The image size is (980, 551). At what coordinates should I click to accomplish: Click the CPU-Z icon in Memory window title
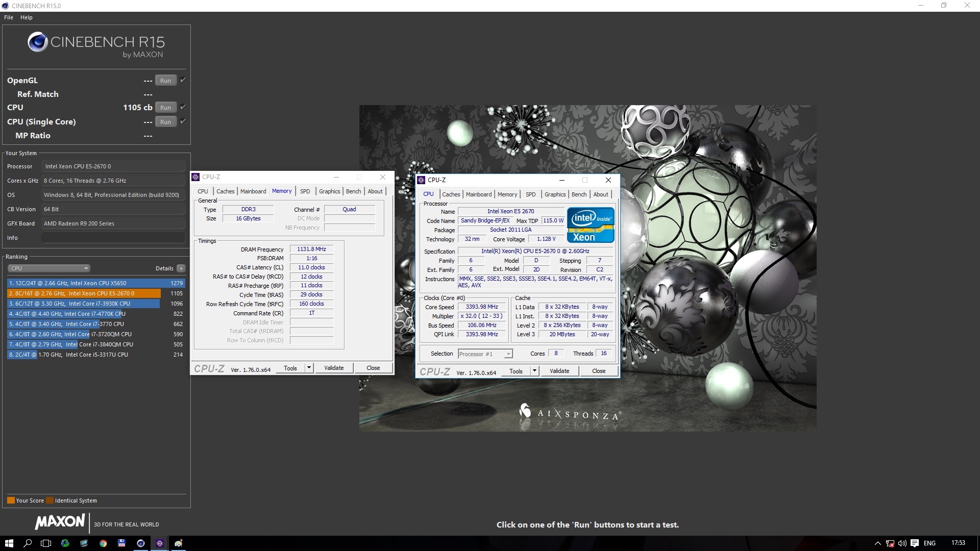coord(195,177)
